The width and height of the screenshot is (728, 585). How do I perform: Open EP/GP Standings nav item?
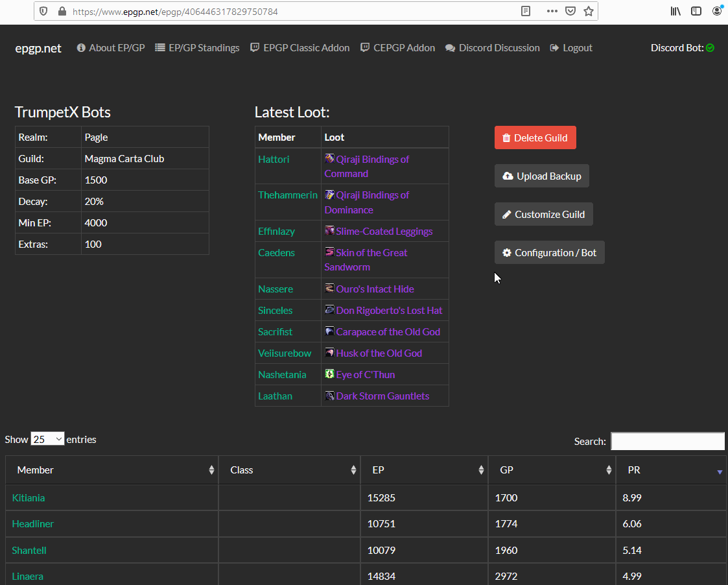(x=197, y=48)
